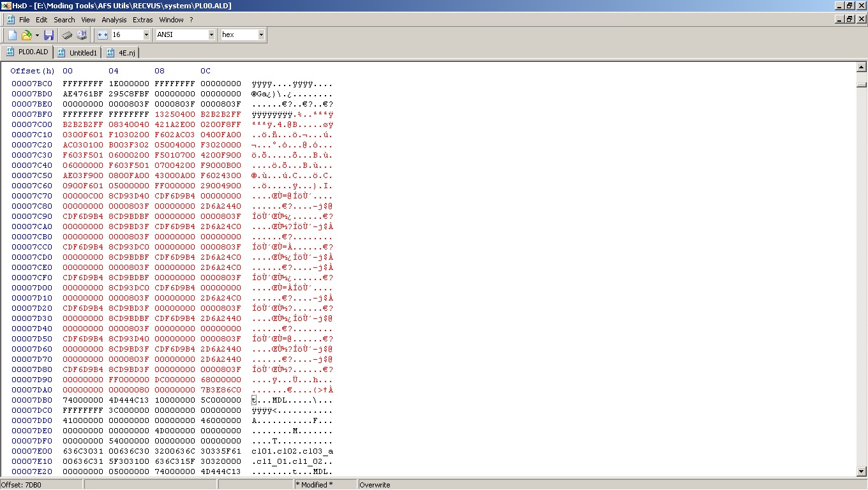Screen dimensions: 868x490
Task: Click the vertical scrollbar thumb
Action: (x=861, y=84)
